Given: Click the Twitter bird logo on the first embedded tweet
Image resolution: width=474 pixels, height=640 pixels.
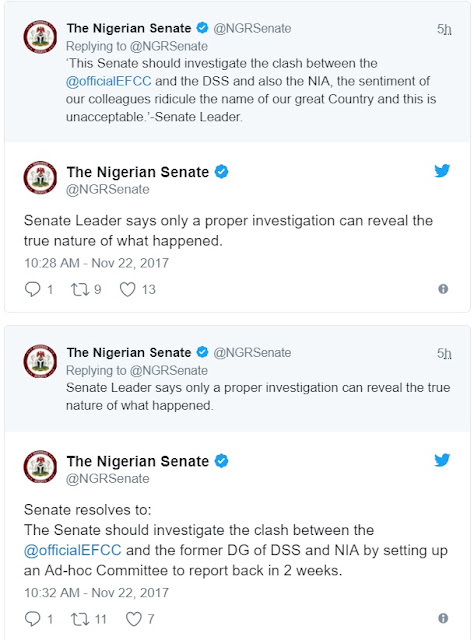Looking at the screenshot, I should 442,171.
